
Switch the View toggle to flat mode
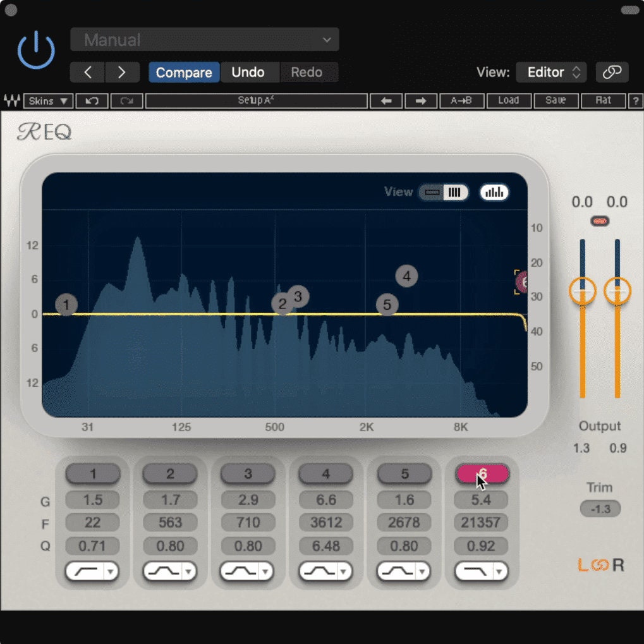[x=432, y=192]
